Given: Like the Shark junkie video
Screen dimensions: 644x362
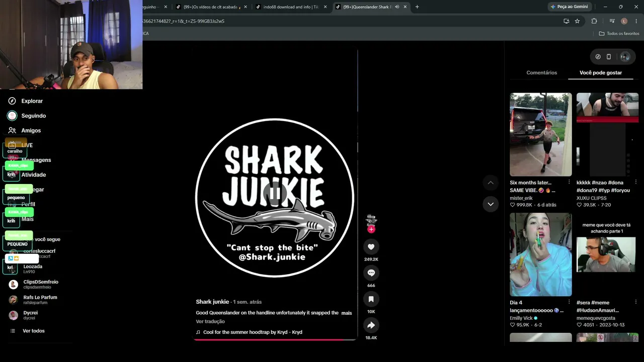Looking at the screenshot, I should point(371,247).
